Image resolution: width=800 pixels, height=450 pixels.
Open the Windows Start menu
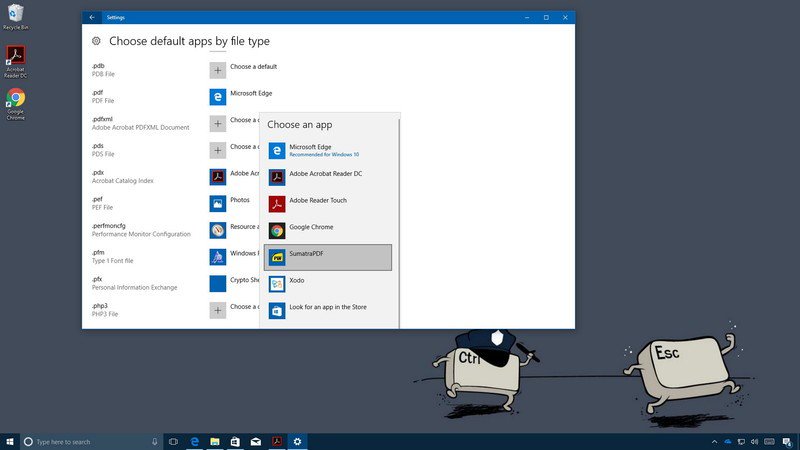click(x=10, y=441)
